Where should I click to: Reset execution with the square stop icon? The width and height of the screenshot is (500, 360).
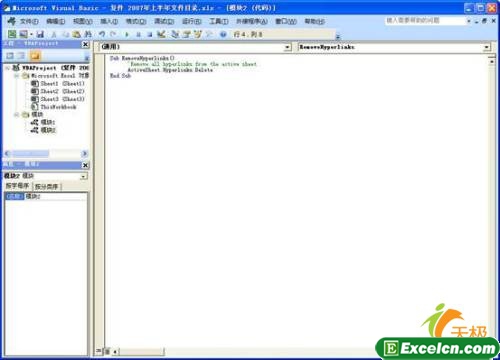[x=150, y=34]
